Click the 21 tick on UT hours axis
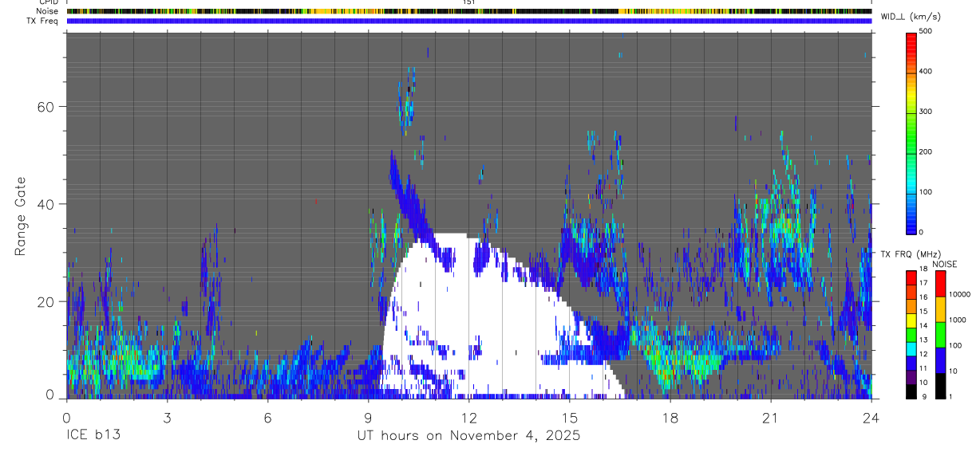 click(x=771, y=418)
